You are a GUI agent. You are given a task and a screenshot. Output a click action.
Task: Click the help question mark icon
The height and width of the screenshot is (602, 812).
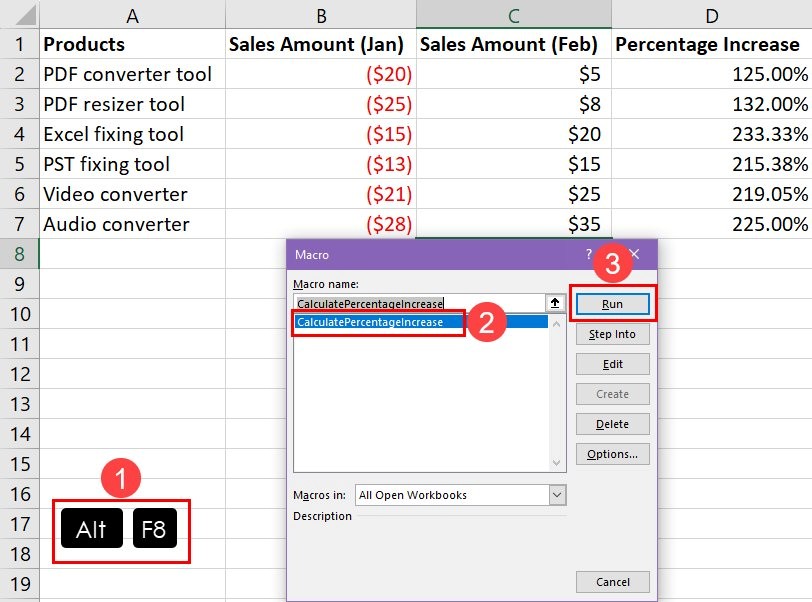[589, 255]
